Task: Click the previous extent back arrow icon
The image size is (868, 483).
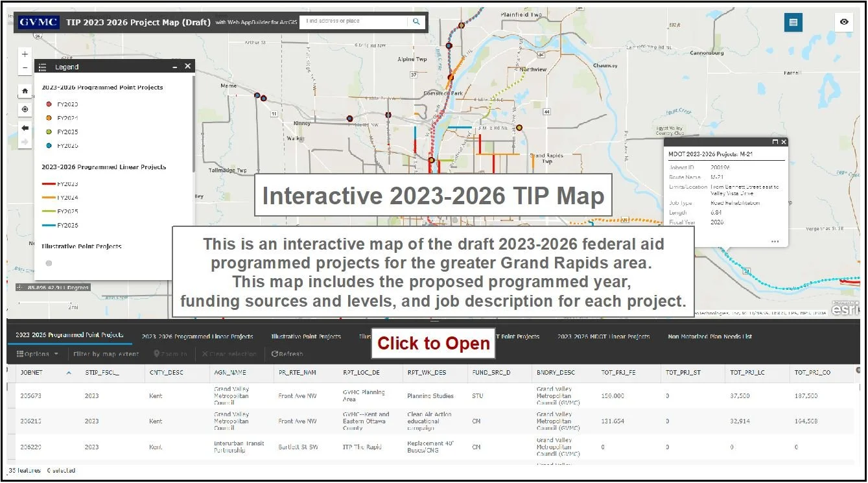Action: coord(24,128)
